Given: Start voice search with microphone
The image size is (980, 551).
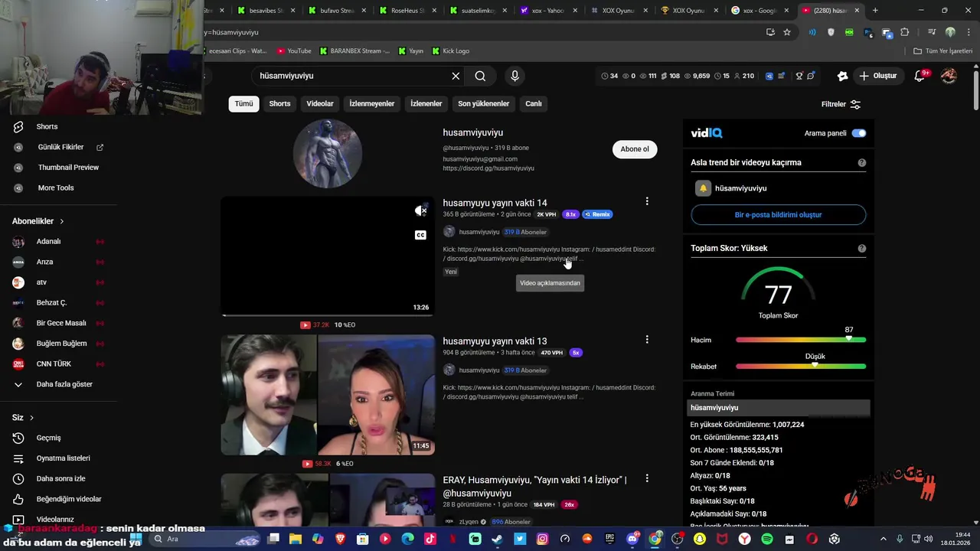Looking at the screenshot, I should pyautogui.click(x=514, y=76).
